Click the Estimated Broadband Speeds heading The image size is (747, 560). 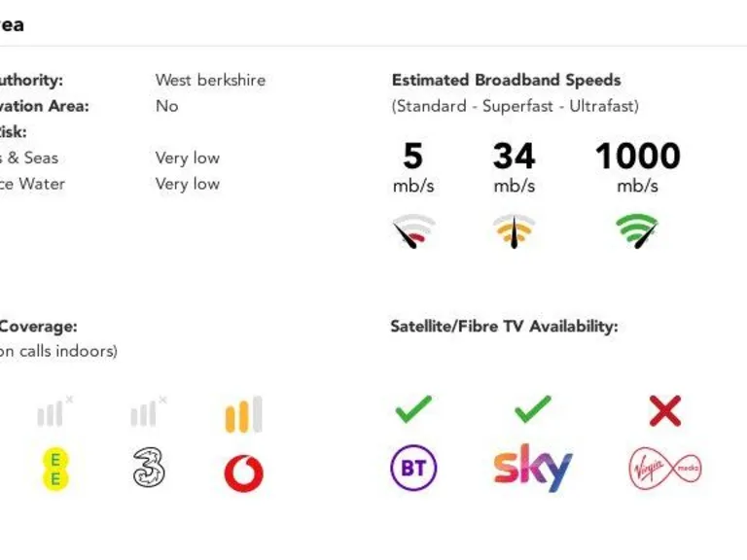click(506, 80)
